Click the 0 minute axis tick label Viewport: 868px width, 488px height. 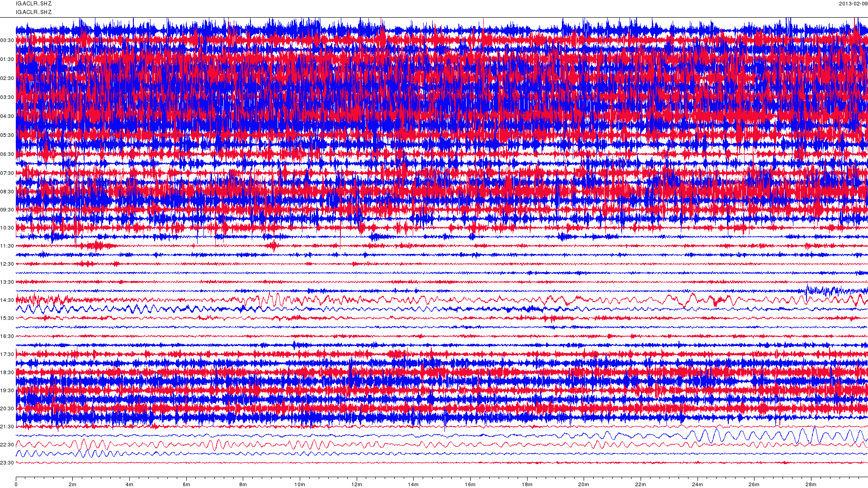(16, 485)
